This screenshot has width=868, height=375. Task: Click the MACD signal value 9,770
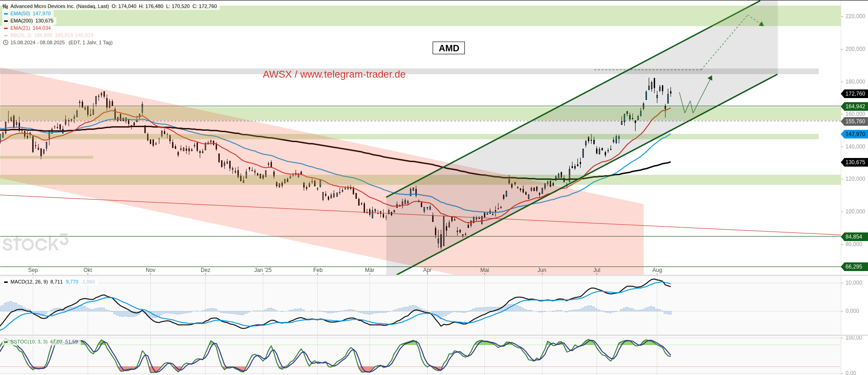[72, 282]
